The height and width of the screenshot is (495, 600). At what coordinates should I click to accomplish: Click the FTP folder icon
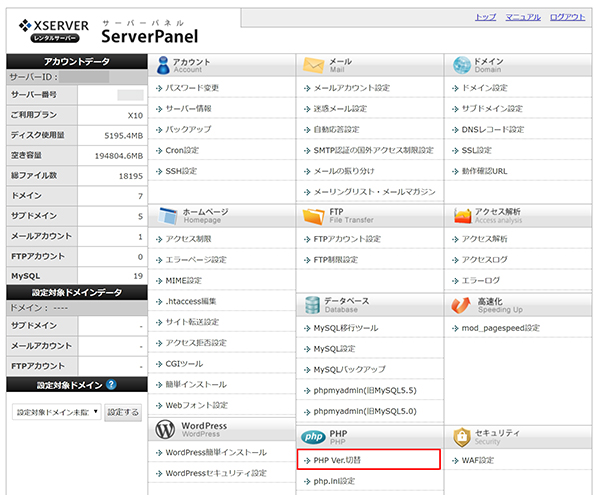pyautogui.click(x=313, y=216)
